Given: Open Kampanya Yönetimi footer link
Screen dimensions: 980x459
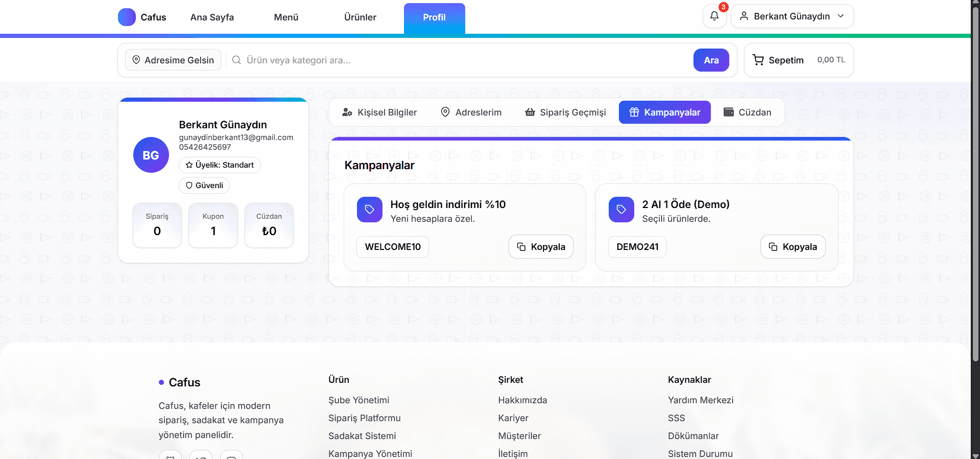Looking at the screenshot, I should (x=370, y=453).
